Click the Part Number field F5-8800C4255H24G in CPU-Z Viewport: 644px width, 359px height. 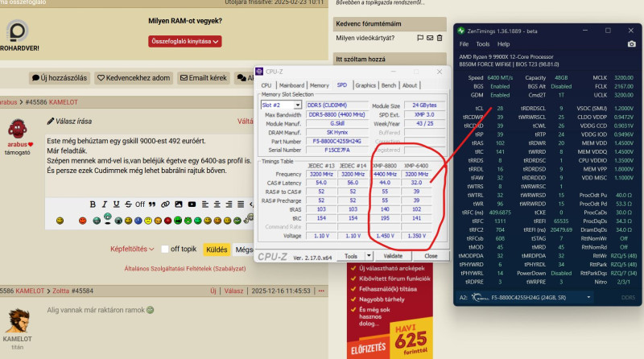336,142
